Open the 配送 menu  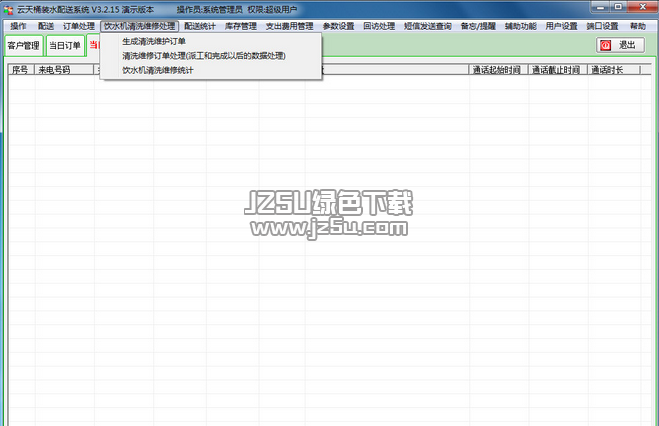coord(46,26)
